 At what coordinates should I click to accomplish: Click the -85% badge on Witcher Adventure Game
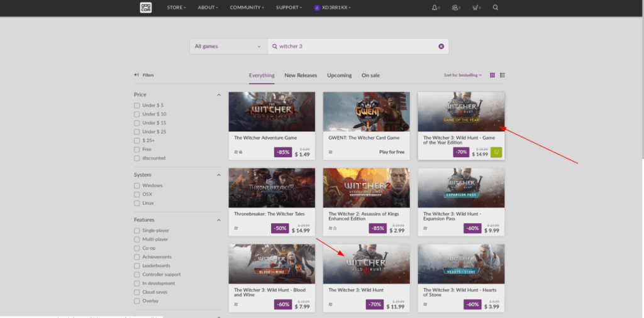pos(283,152)
